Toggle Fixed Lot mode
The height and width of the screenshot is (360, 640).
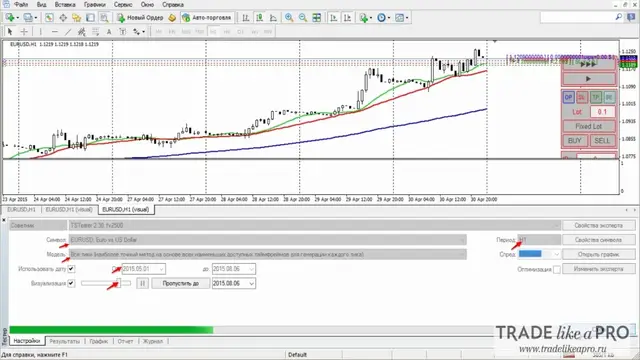[589, 126]
